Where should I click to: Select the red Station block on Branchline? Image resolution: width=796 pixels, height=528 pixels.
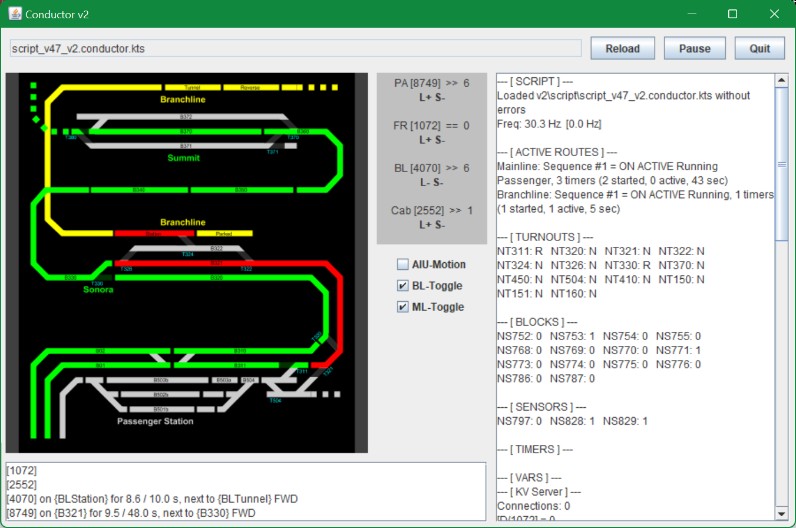153,233
